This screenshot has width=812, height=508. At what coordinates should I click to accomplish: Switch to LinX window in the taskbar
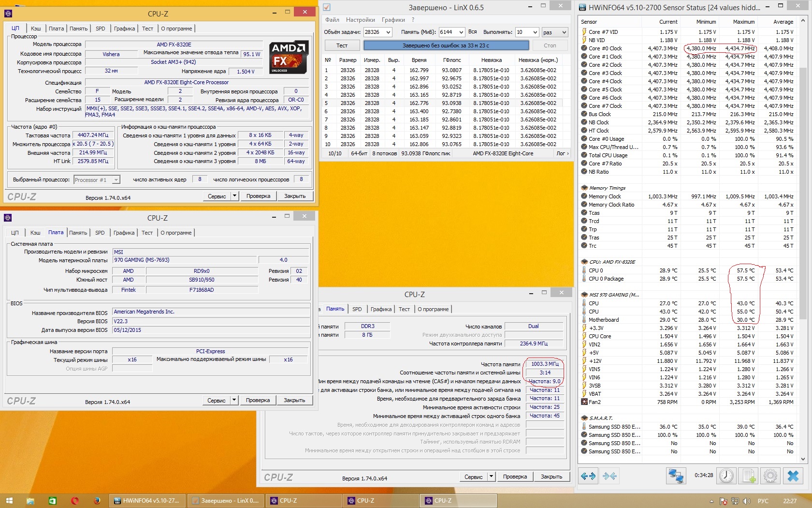point(226,501)
